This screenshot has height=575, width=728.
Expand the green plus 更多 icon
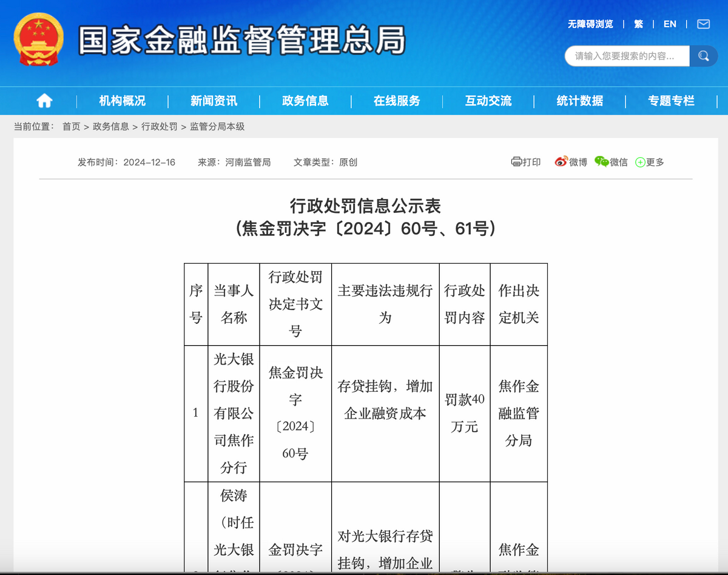[640, 163]
